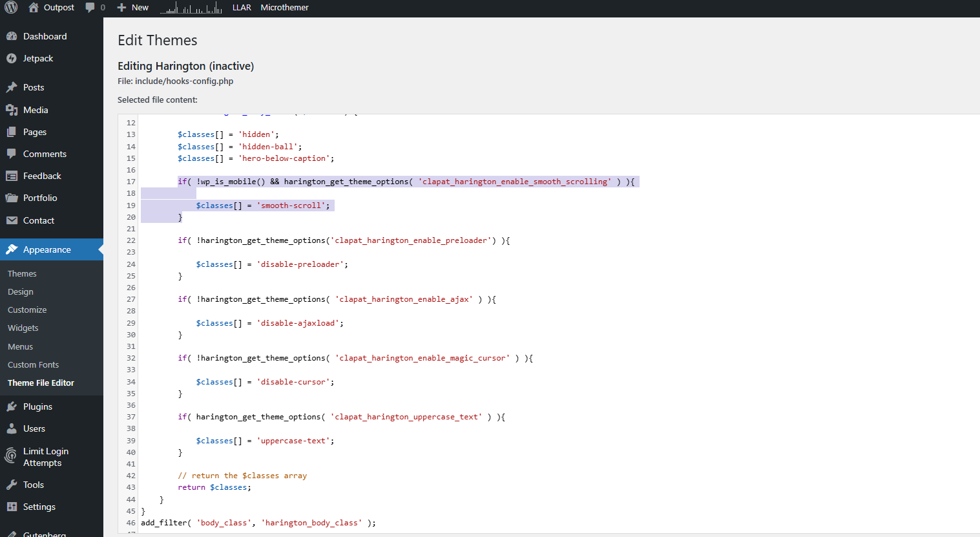Click the plus icon beside New
The height and width of the screenshot is (537, 980).
121,8
